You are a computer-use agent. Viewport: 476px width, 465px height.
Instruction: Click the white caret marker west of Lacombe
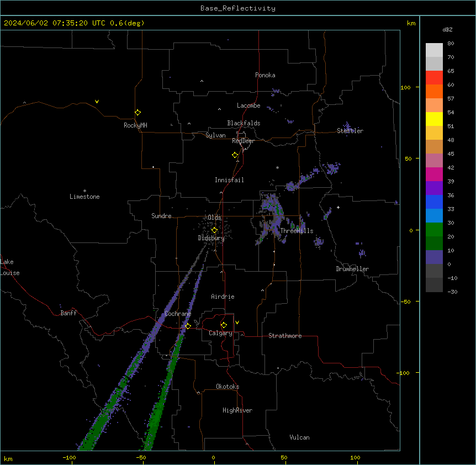point(219,109)
